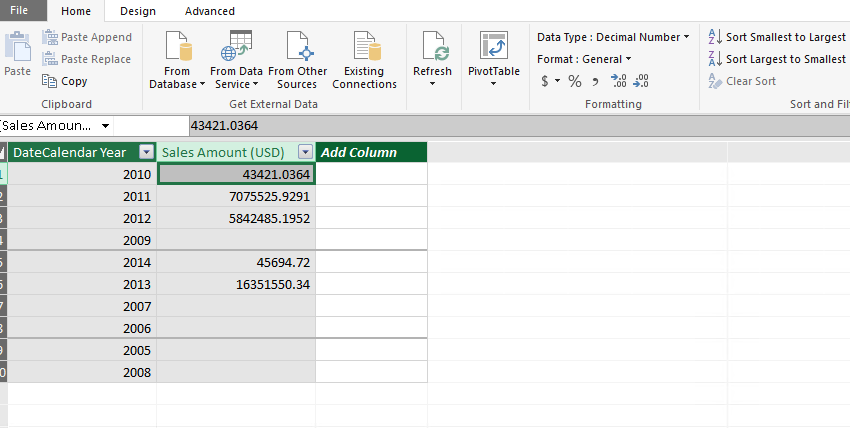This screenshot has width=850, height=428.
Task: Select sales cell 7075525.9291
Action: 236,196
